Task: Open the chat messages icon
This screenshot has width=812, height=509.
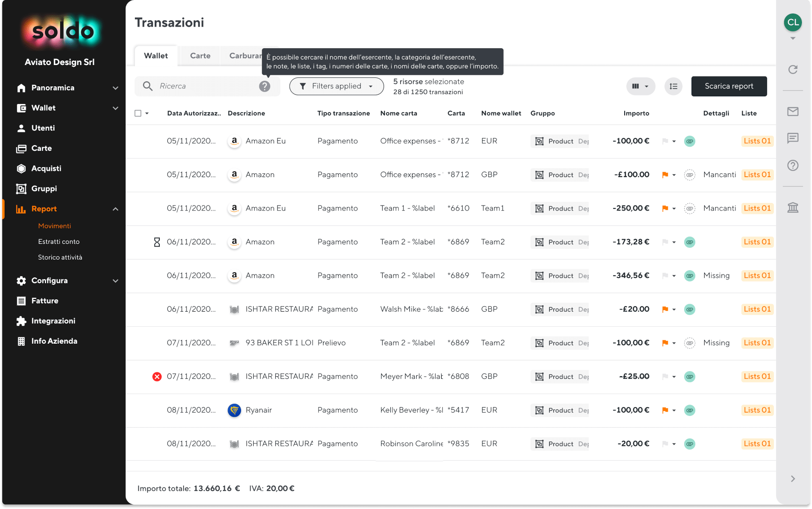Action: pyautogui.click(x=793, y=138)
